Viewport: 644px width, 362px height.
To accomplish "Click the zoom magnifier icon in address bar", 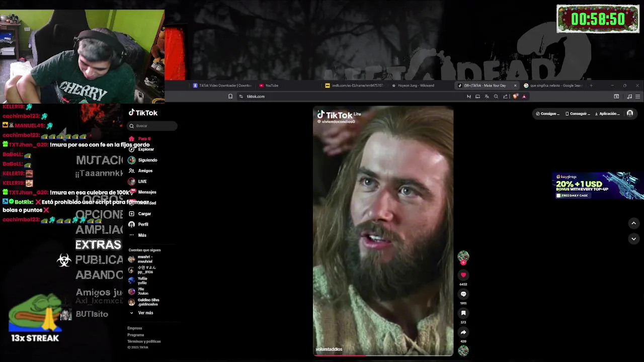I will point(496,97).
